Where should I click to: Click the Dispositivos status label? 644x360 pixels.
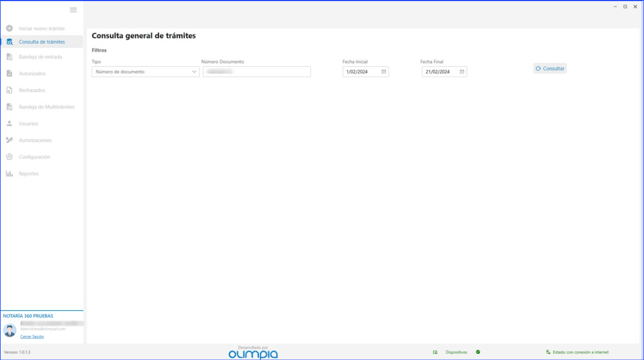[456, 352]
